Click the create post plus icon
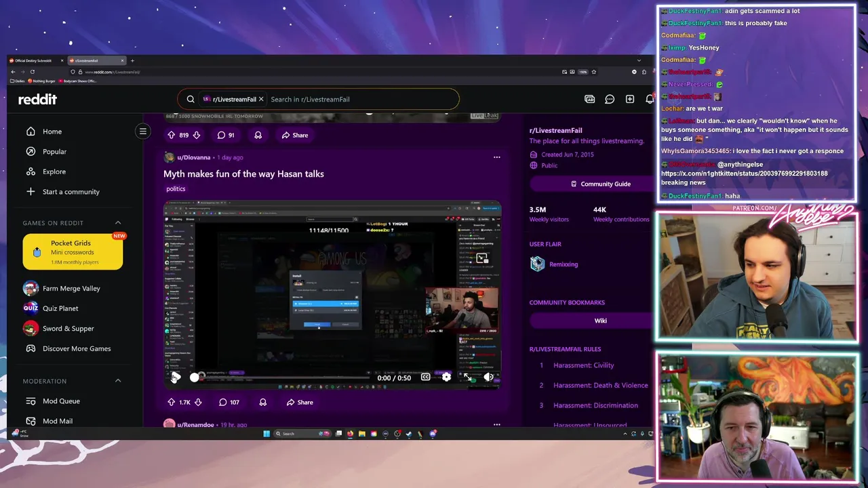 (630, 99)
